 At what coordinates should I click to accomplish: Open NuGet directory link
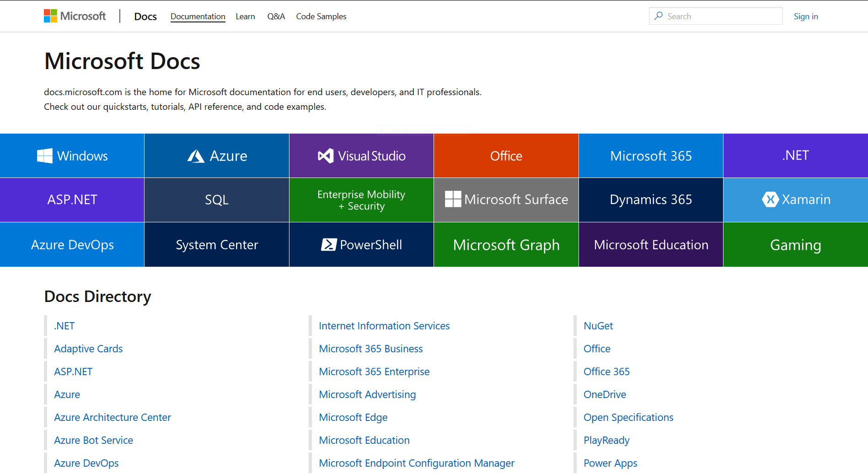[x=598, y=326]
